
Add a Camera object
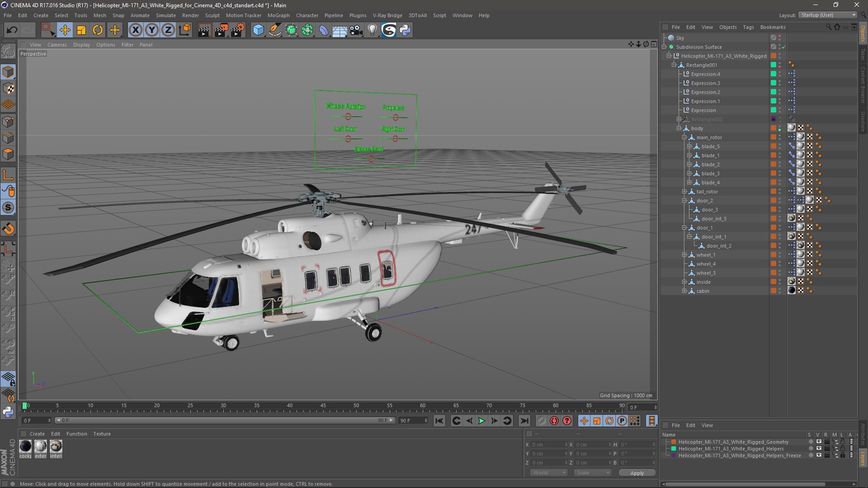[x=356, y=30]
